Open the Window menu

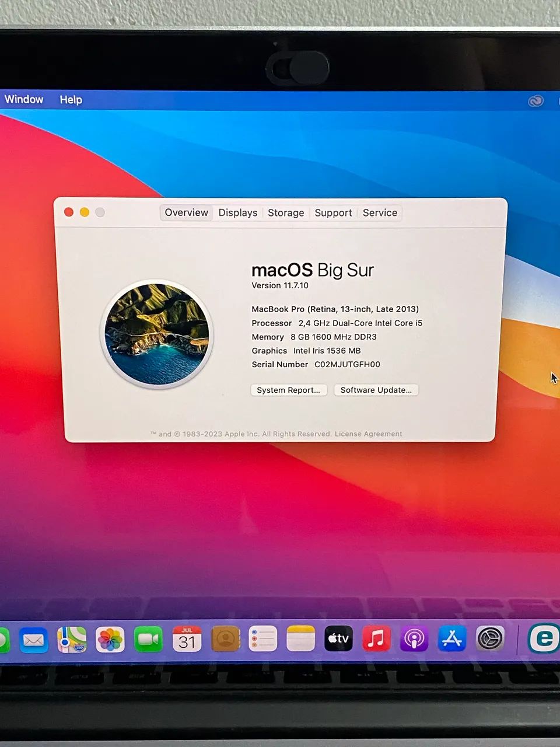tap(24, 99)
